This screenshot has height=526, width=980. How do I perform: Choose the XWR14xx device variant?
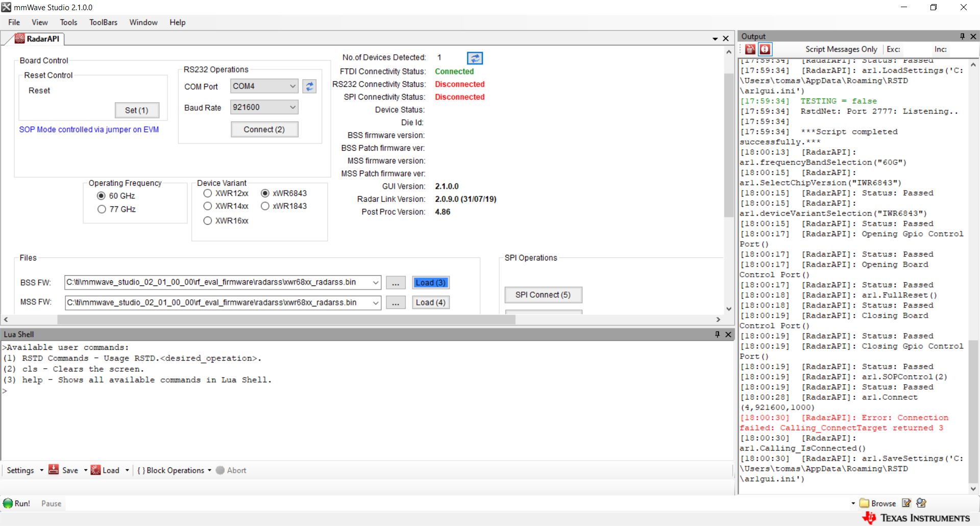tap(207, 206)
